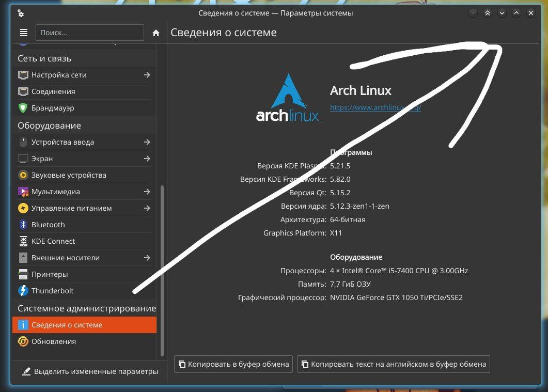Click the Graphics Platform value X11
This screenshot has width=548, height=392.
click(336, 233)
